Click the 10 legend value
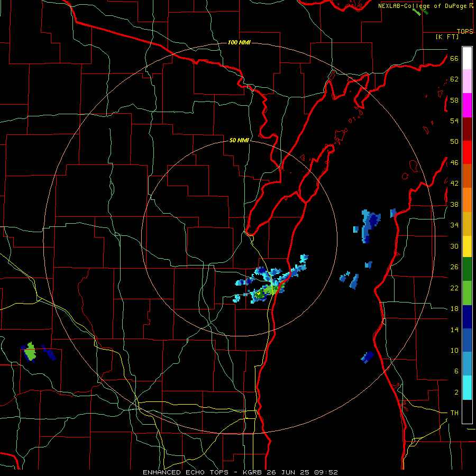 454,350
